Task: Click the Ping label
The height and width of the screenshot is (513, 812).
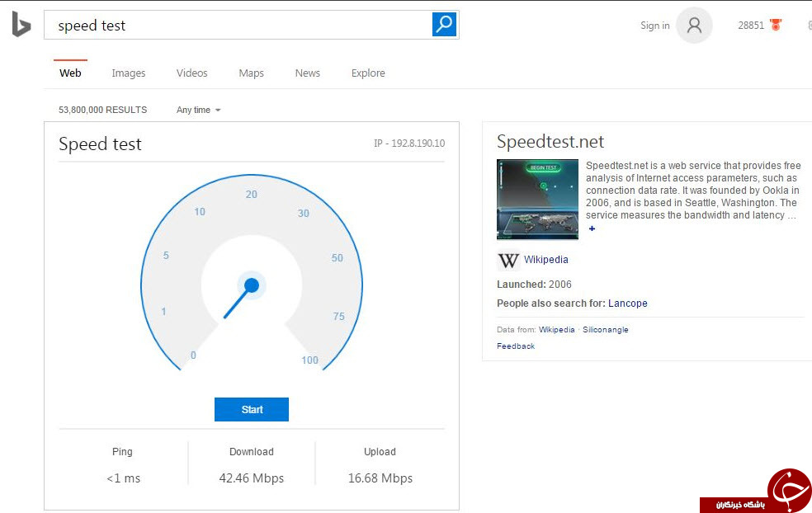Action: click(122, 451)
